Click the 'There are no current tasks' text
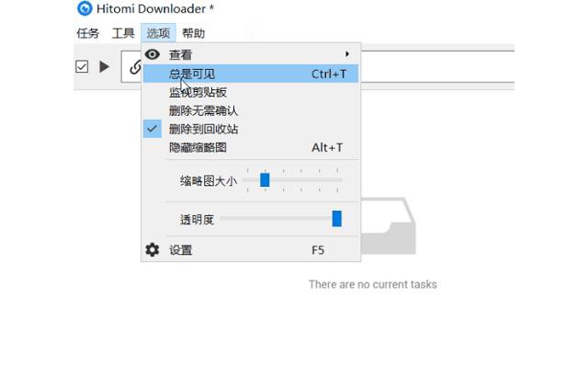588x368 pixels. tap(373, 284)
